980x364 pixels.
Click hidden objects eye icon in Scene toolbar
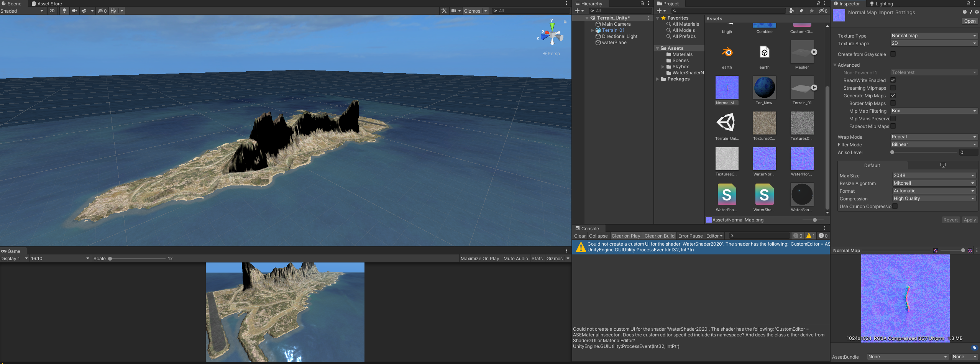click(x=102, y=11)
